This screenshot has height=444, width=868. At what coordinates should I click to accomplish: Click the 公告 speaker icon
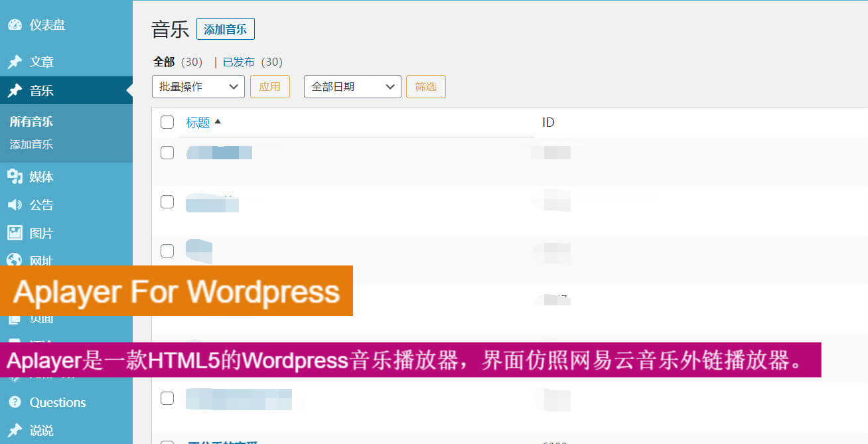(x=17, y=204)
